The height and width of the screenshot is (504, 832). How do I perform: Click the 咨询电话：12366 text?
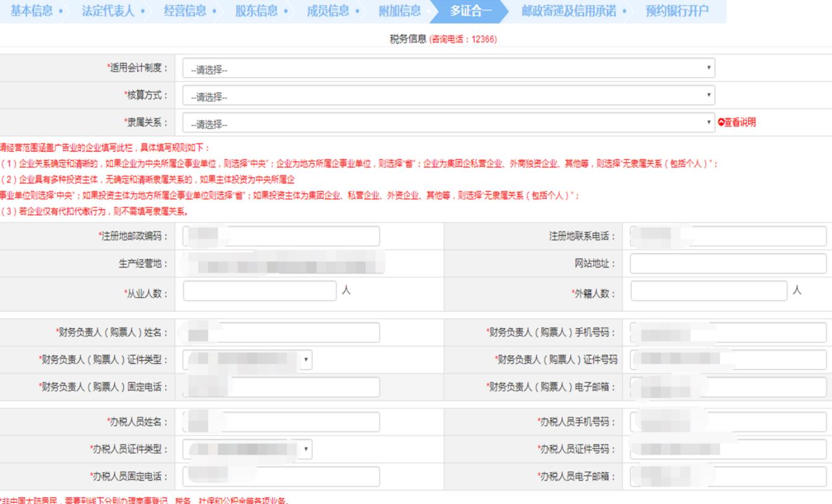coord(462,39)
